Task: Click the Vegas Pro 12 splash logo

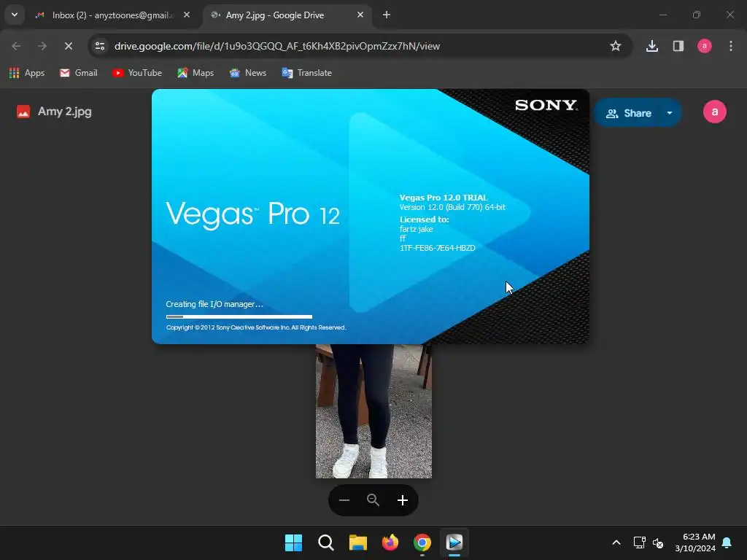Action: 252,214
